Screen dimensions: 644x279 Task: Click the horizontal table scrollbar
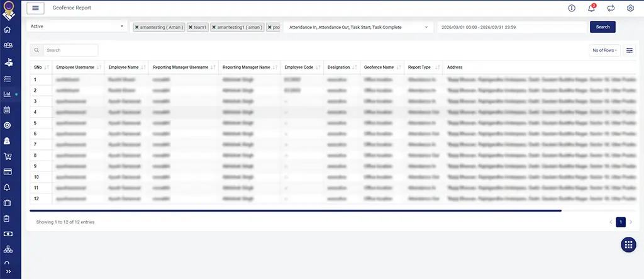click(296, 211)
